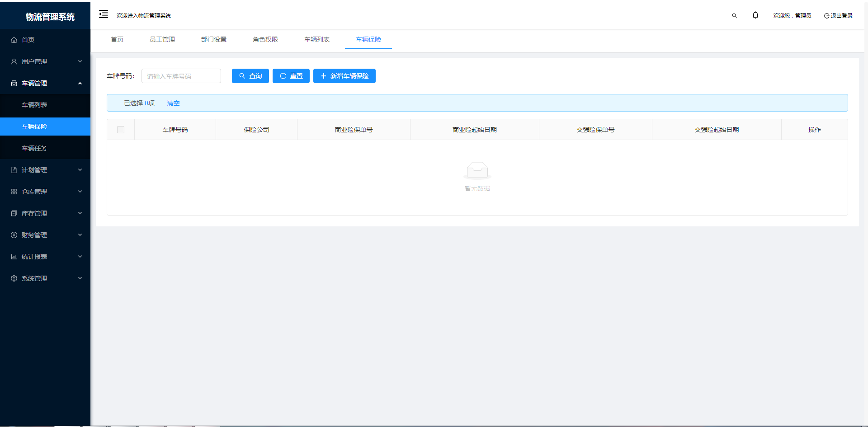The width and height of the screenshot is (868, 427).
Task: Click 欢迎进入物流管理系统 header text
Action: pyautogui.click(x=144, y=16)
